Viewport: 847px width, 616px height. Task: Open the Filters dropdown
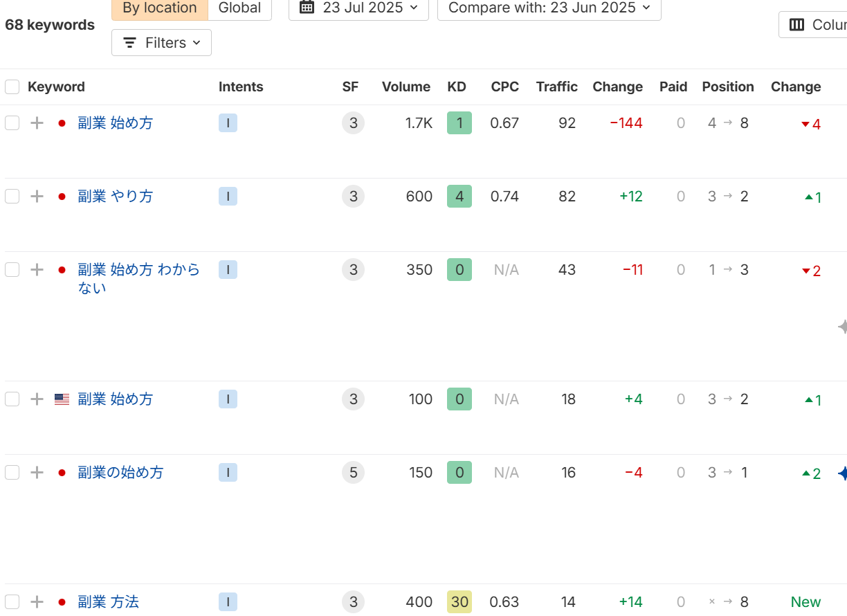coord(161,43)
